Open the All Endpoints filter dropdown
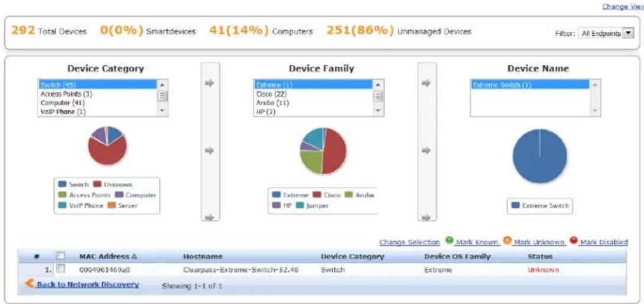644x304 pixels. click(x=606, y=34)
